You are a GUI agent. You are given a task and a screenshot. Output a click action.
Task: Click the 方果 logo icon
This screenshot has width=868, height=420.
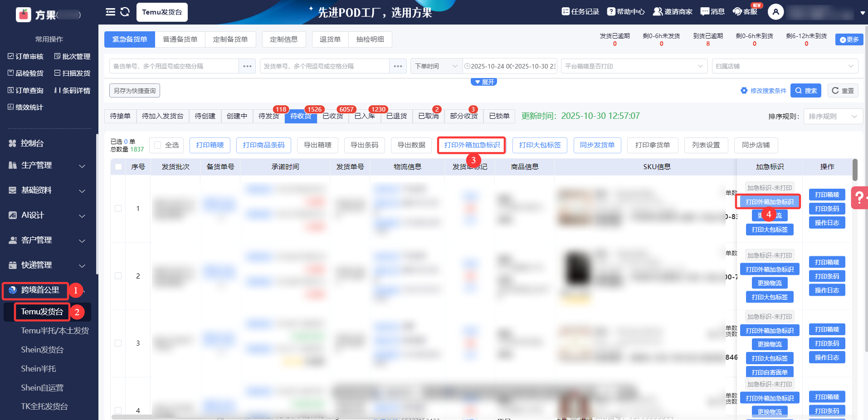(24, 15)
